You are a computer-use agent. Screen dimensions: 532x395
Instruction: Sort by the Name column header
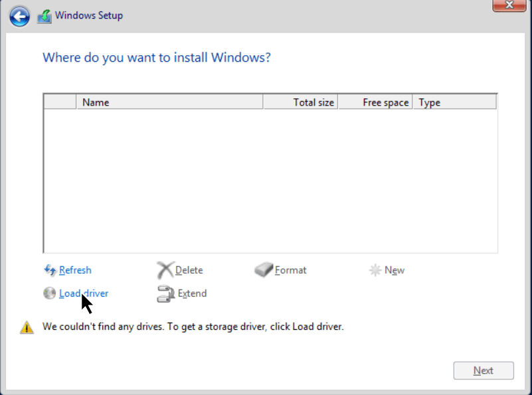(x=169, y=102)
